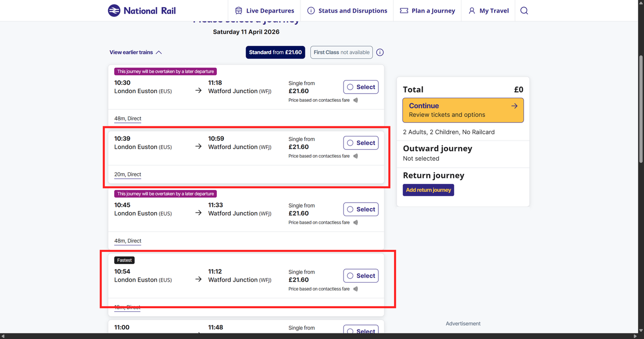Open Plan a Journey menu
The height and width of the screenshot is (339, 644).
point(427,11)
